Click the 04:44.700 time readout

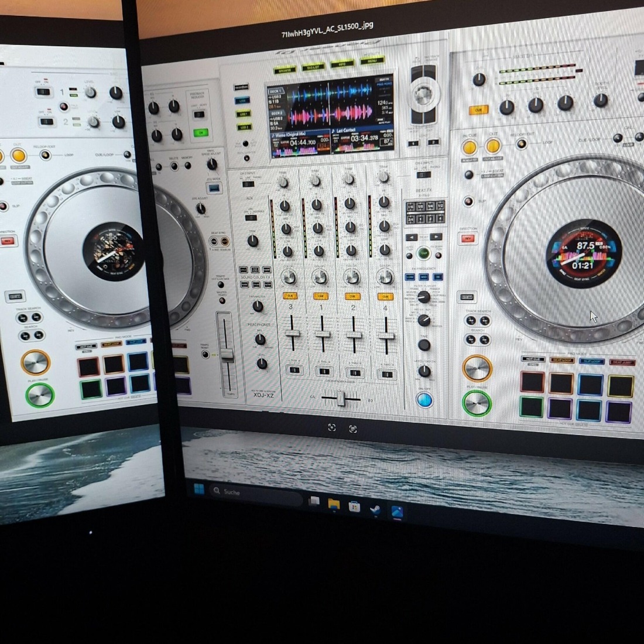point(302,143)
